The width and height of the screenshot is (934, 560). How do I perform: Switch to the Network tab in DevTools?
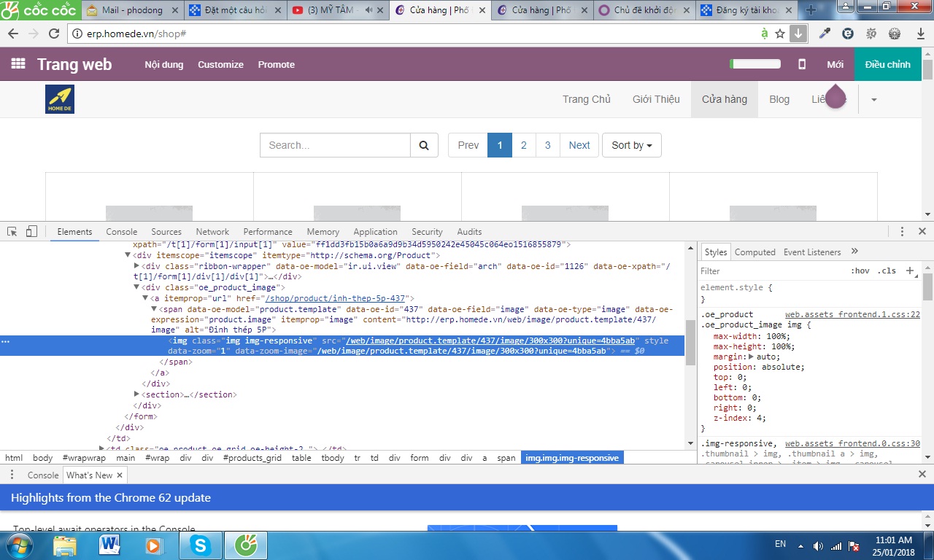[212, 232]
